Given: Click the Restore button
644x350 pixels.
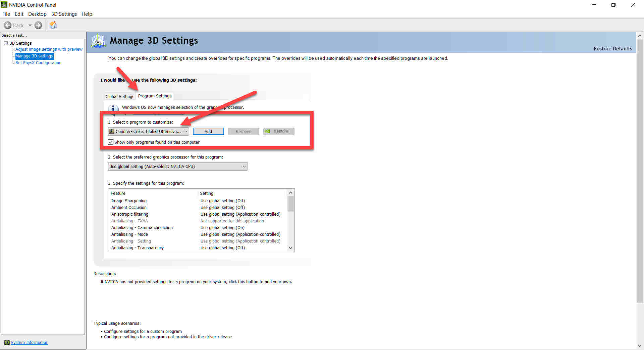Looking at the screenshot, I should point(279,131).
